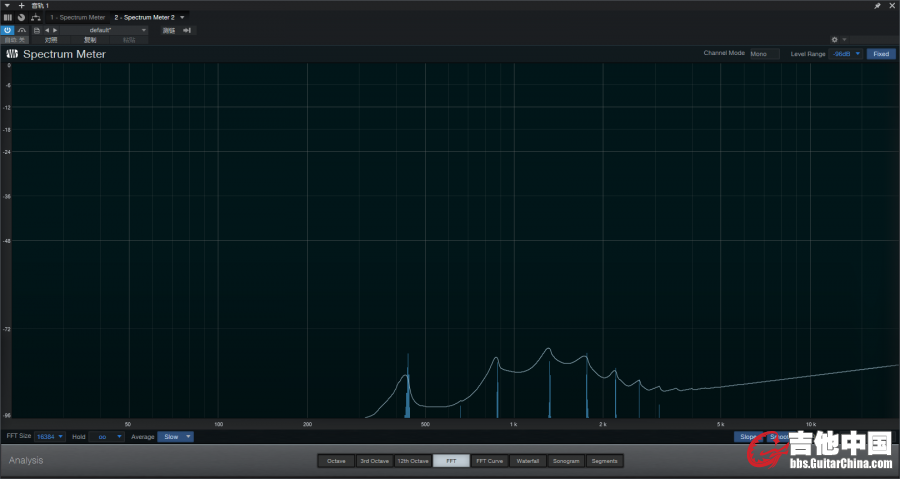Open the routing view icon
The height and width of the screenshot is (479, 900).
pos(35,17)
